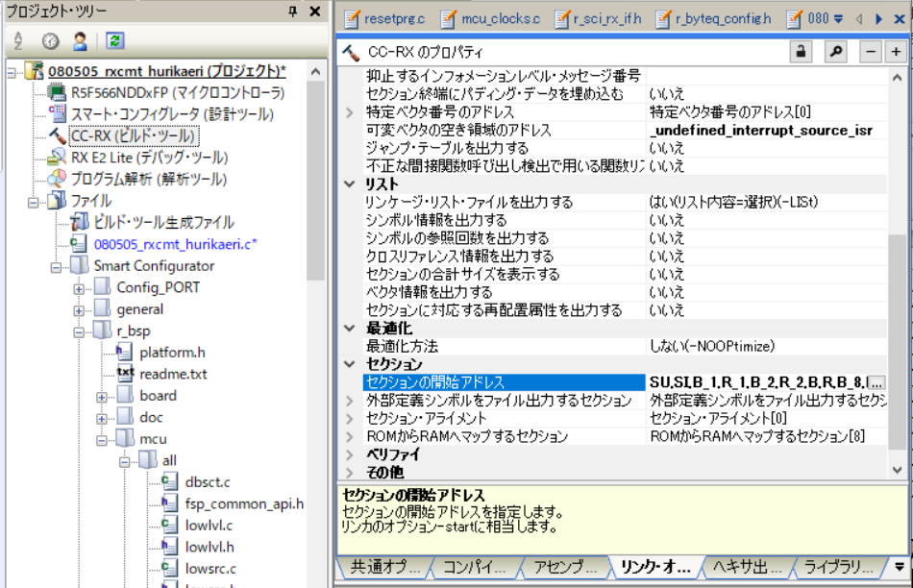
Task: Collapse the r_bsp folder
Action: coord(79,332)
